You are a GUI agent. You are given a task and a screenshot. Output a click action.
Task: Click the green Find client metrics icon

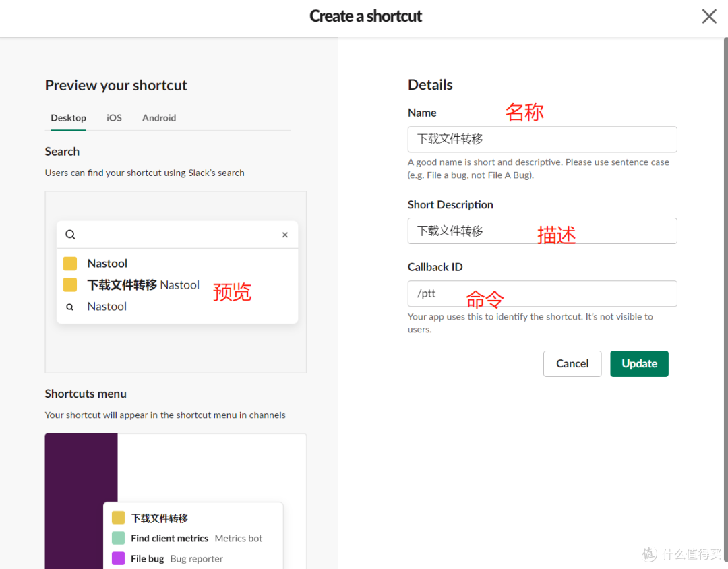pos(119,538)
